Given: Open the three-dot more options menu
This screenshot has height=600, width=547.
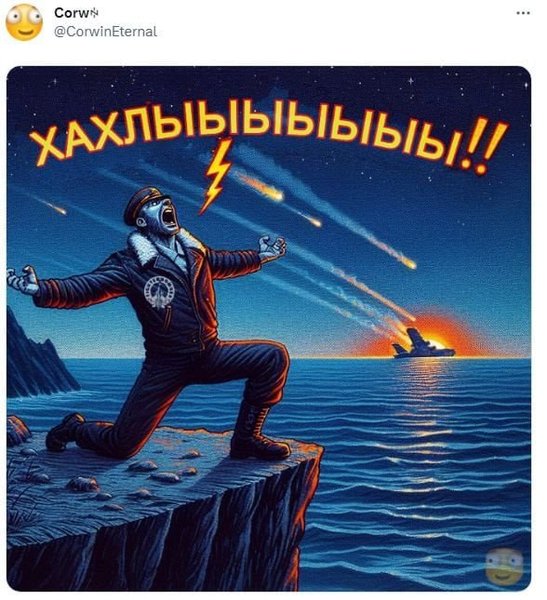Looking at the screenshot, I should point(523,13).
